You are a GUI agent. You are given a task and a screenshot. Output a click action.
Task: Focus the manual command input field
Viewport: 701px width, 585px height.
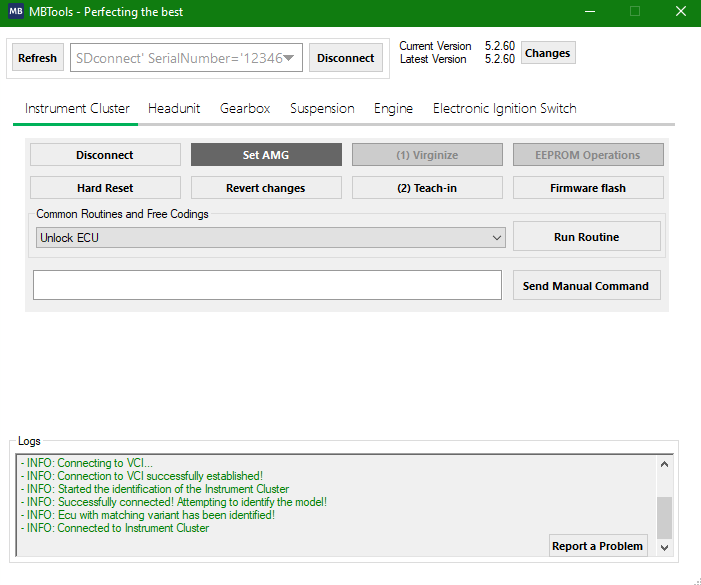(267, 285)
